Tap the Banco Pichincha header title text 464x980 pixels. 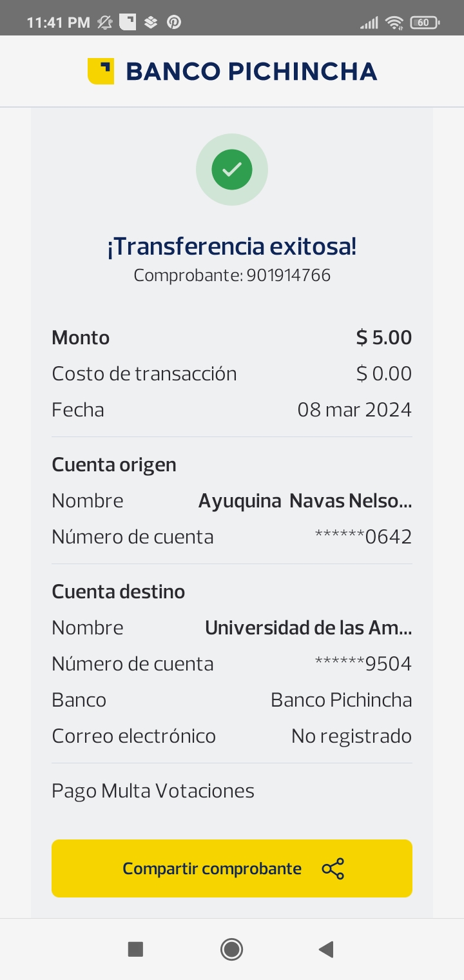[251, 71]
